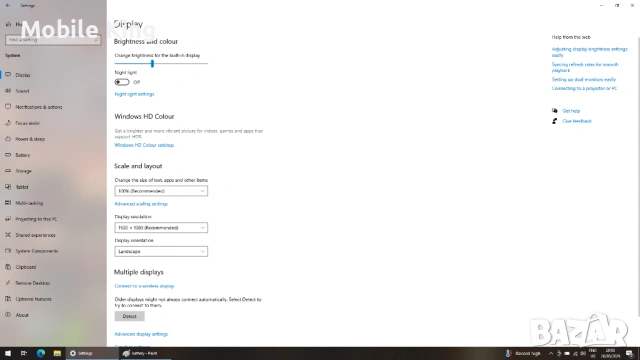Open Adjusting display brightness settings help link
This screenshot has height=360, width=640.
click(x=589, y=52)
